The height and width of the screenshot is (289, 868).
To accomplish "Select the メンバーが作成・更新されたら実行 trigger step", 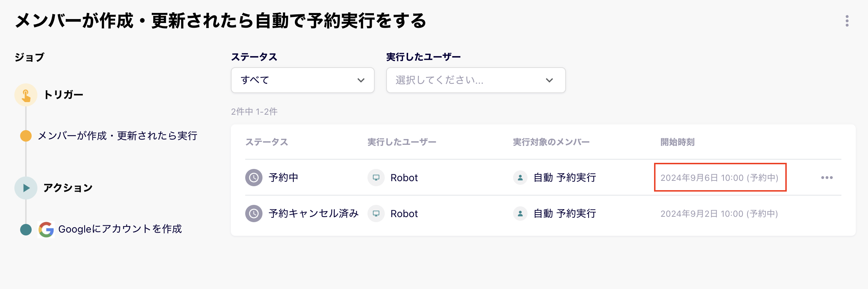I will 119,136.
